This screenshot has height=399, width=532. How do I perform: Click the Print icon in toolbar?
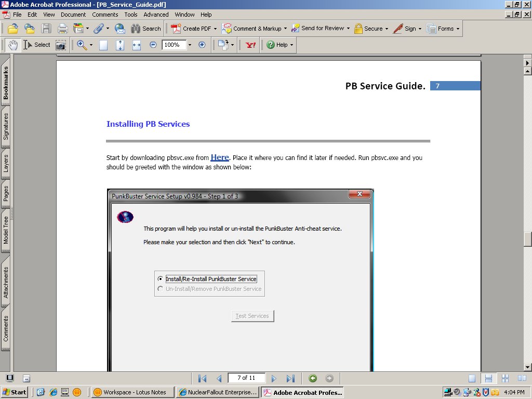click(63, 29)
